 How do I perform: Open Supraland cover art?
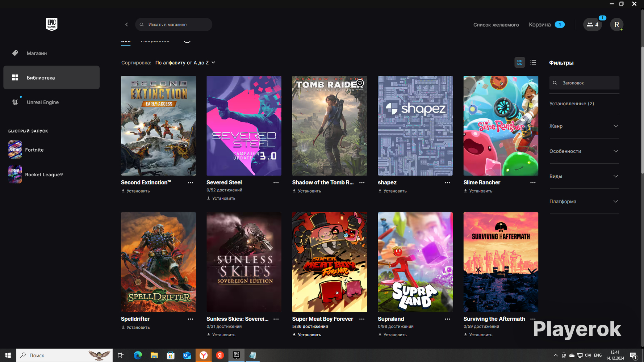[415, 262]
